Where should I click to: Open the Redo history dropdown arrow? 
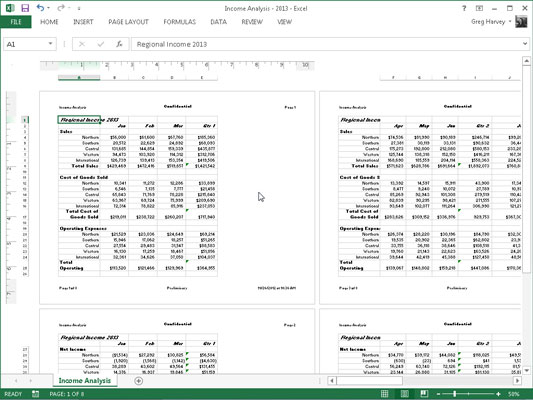pyautogui.click(x=69, y=8)
